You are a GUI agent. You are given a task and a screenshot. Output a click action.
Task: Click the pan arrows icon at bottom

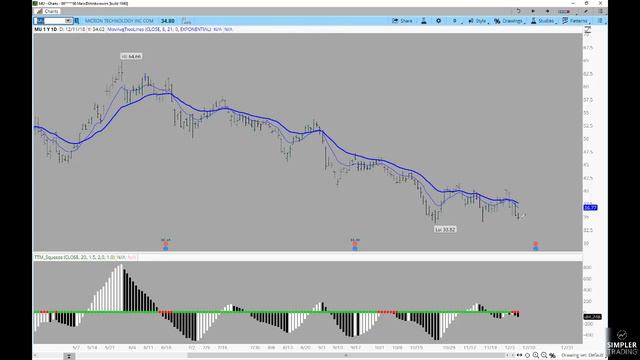click(519, 356)
